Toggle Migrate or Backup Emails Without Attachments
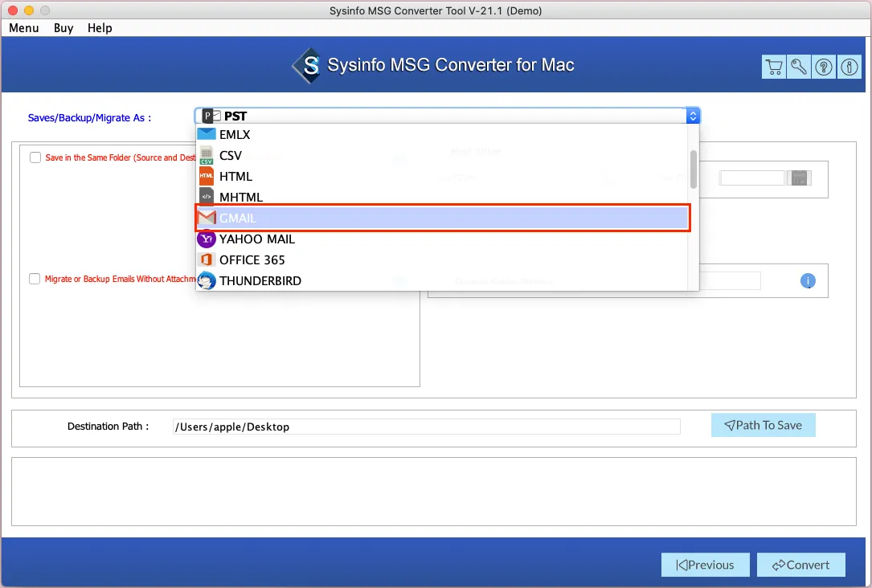The width and height of the screenshot is (872, 588). click(35, 279)
